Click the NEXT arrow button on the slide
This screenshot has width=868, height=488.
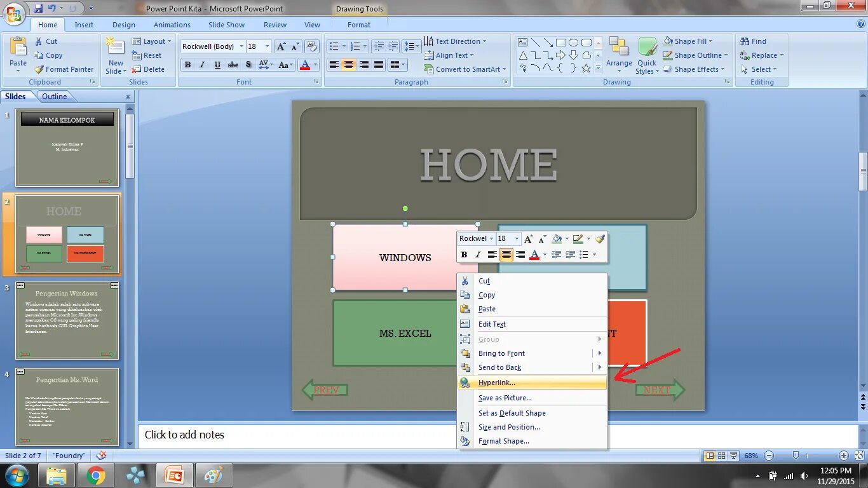pyautogui.click(x=660, y=390)
